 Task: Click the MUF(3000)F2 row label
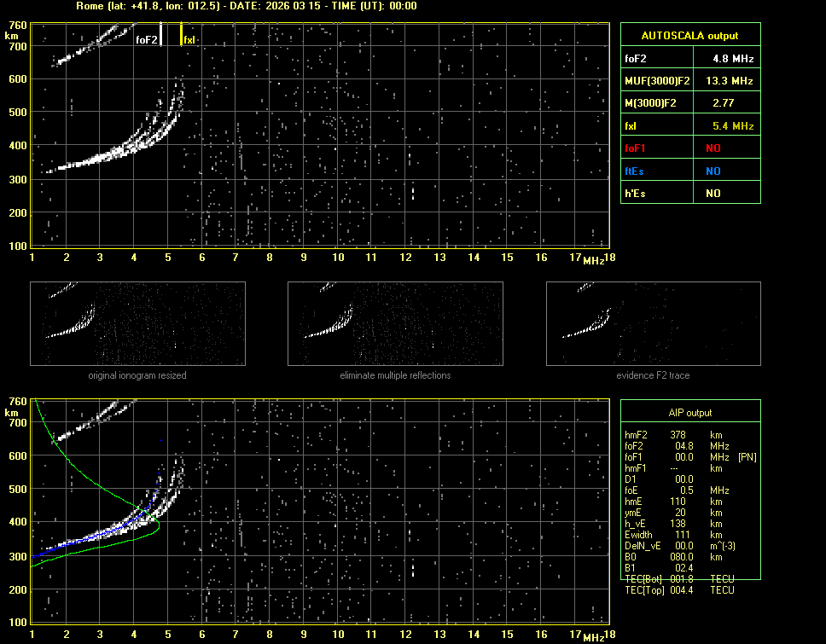click(x=655, y=81)
